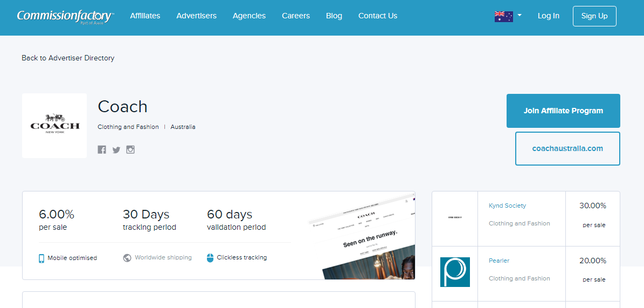Open the Kynd Society advertiser link

(x=507, y=206)
